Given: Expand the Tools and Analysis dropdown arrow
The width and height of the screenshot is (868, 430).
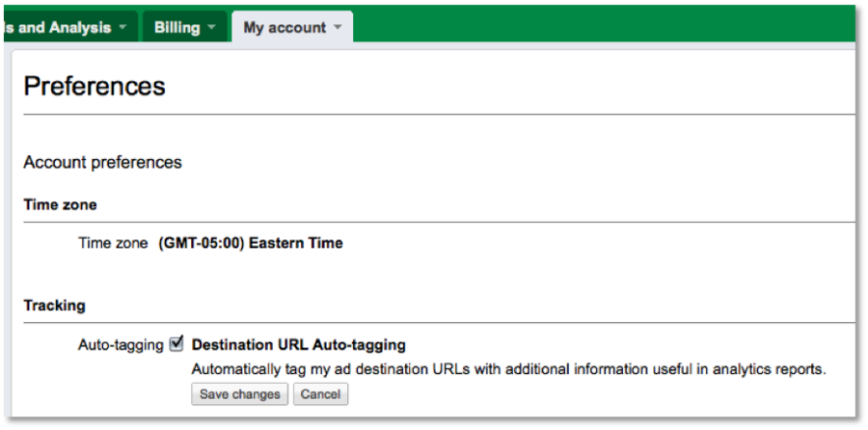Looking at the screenshot, I should [122, 28].
